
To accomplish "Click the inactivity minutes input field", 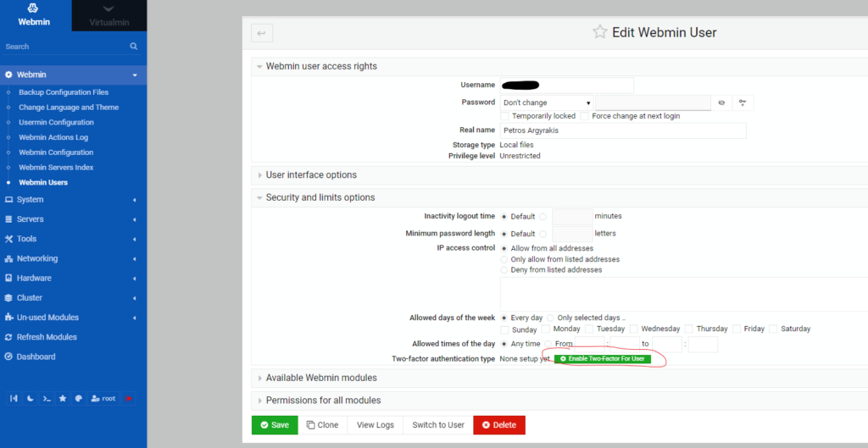I will (x=572, y=217).
